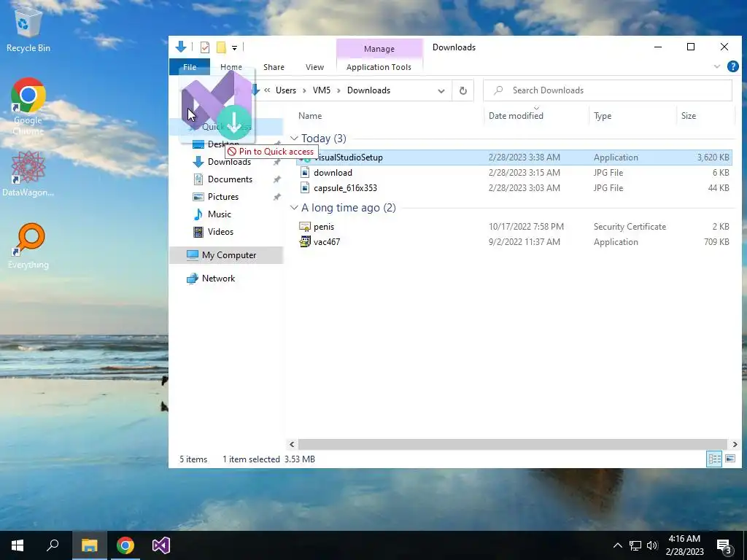The width and height of the screenshot is (747, 560).
Task: Launch Google Chrome from the desktop shortcut
Action: (28, 106)
